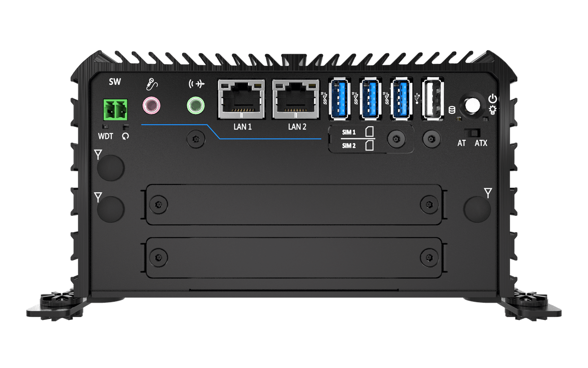This screenshot has width=588, height=368.
Task: Click the line-out speaker icon above green jack
Action: [196, 85]
